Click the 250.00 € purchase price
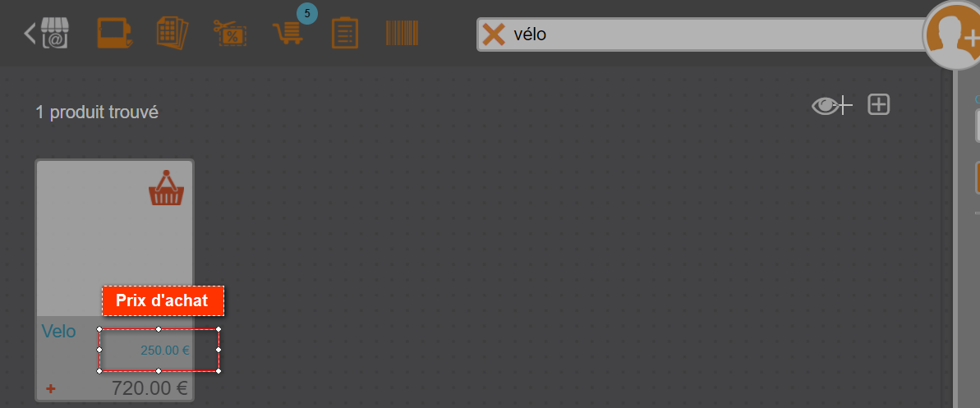The height and width of the screenshot is (408, 980). (x=165, y=351)
